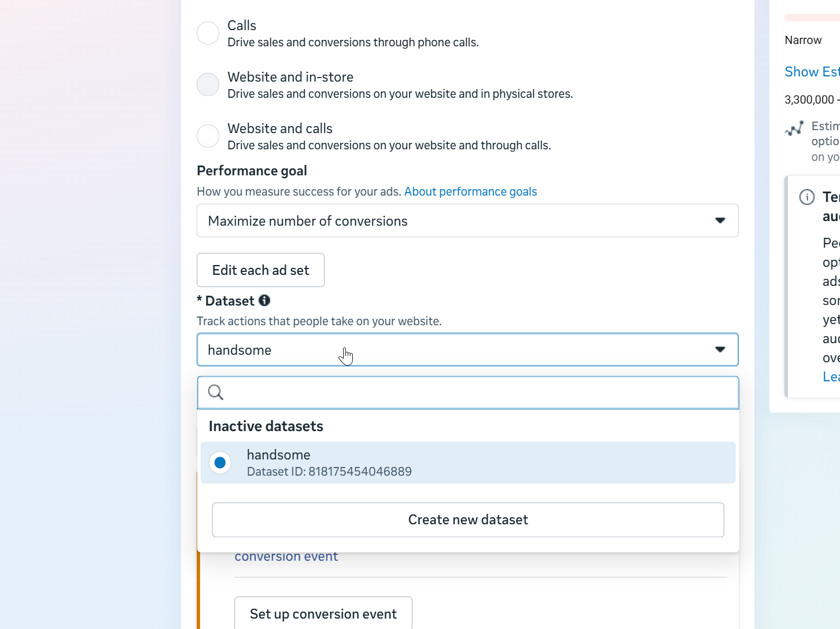
Task: Click the info circle icon in side panel
Action: click(x=806, y=197)
